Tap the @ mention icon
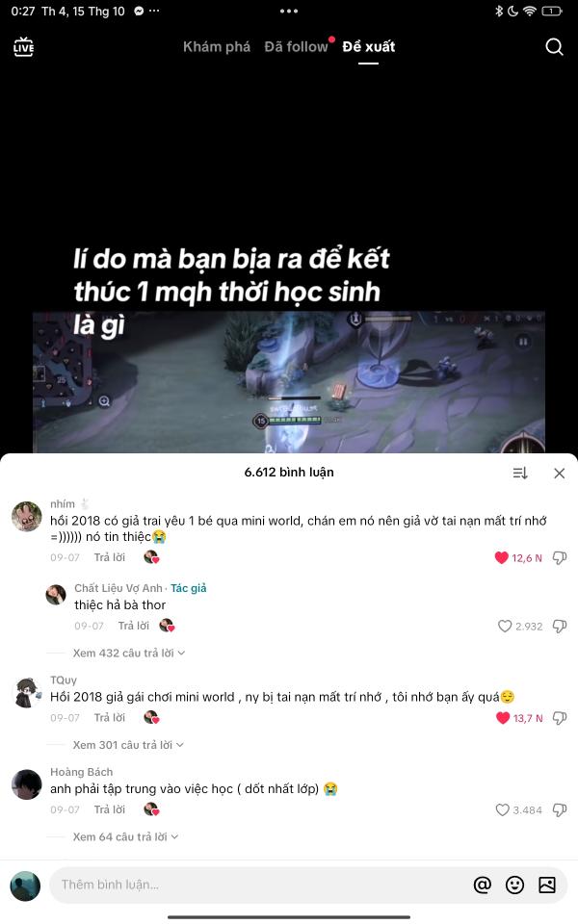Screen dimensions: 578x924 pyautogui.click(x=482, y=885)
